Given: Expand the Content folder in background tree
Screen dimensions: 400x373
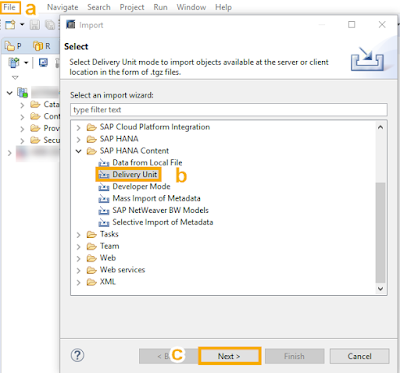Looking at the screenshot, I should click(22, 117).
